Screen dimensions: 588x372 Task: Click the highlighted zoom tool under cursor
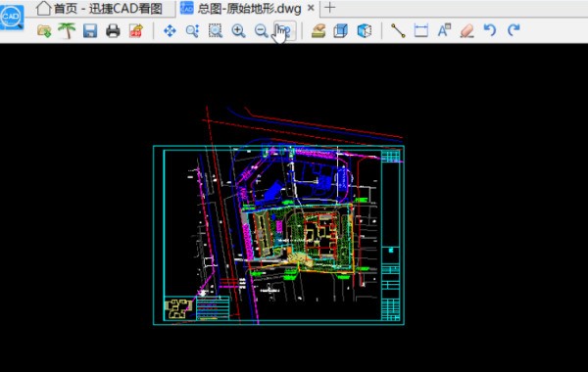pos(284,30)
